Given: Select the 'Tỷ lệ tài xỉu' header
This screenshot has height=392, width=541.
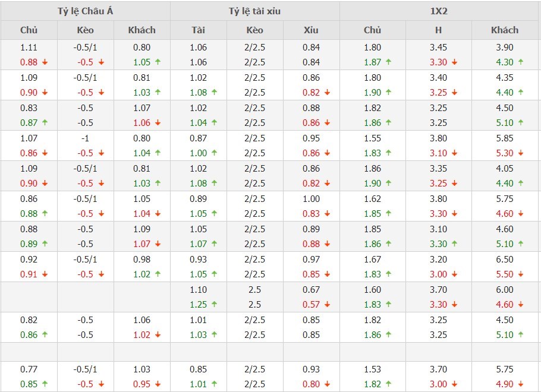Looking at the screenshot, I should [254, 10].
